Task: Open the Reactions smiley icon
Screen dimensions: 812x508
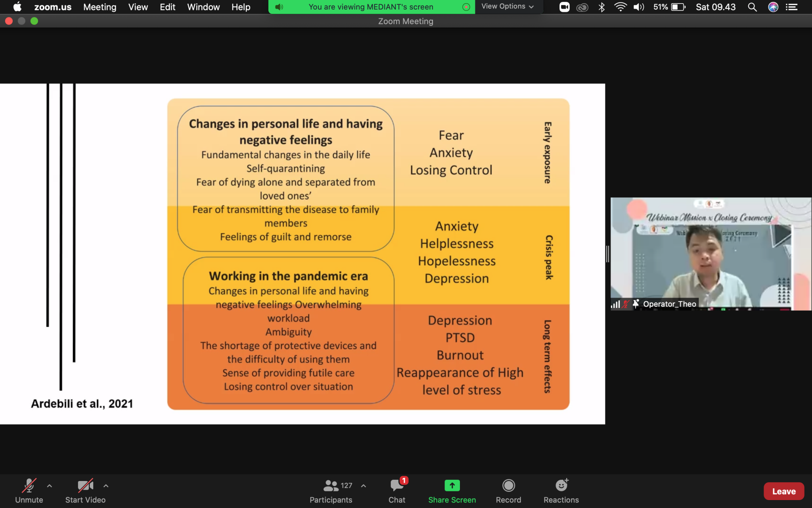Action: (x=561, y=486)
